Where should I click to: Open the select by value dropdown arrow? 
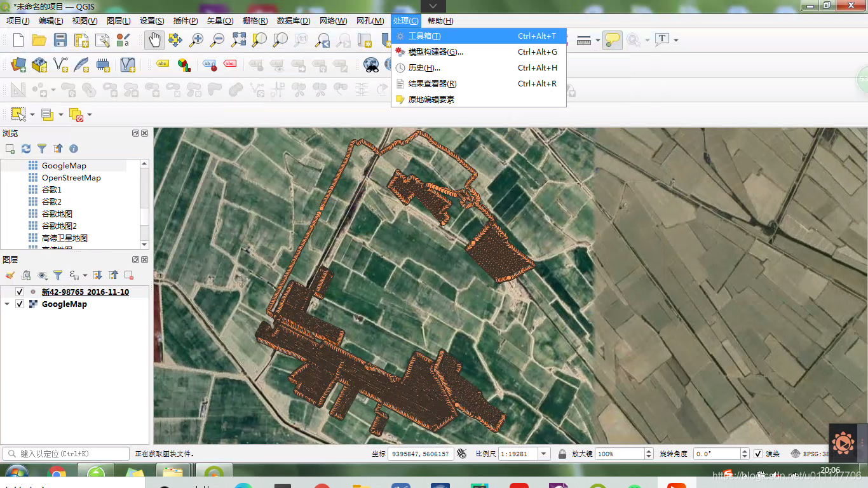[x=61, y=114]
